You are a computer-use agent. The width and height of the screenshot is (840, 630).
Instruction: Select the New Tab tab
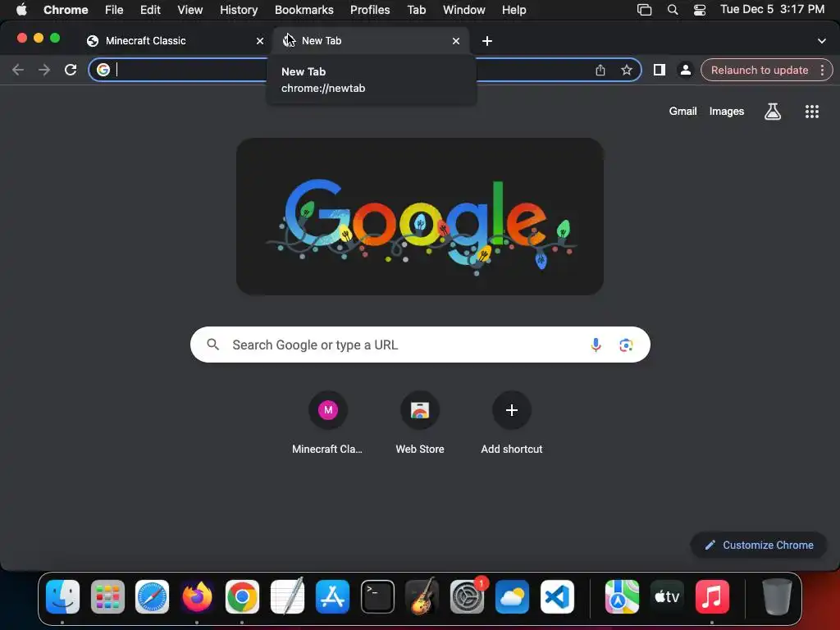coord(371,41)
